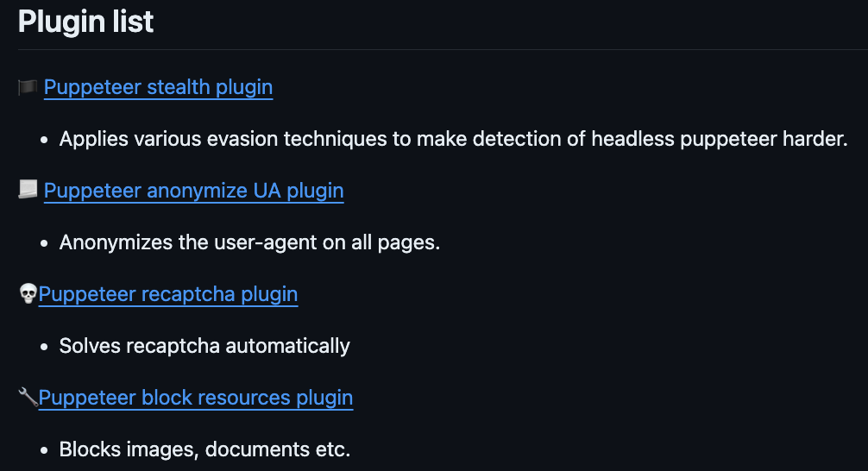Click the divider line under Plugin list
The image size is (868, 471).
coord(443,50)
